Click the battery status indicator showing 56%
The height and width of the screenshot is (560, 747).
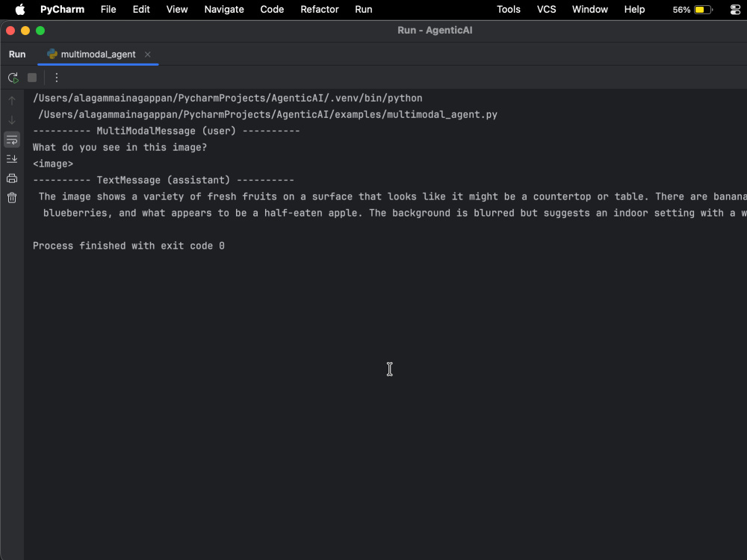692,10
